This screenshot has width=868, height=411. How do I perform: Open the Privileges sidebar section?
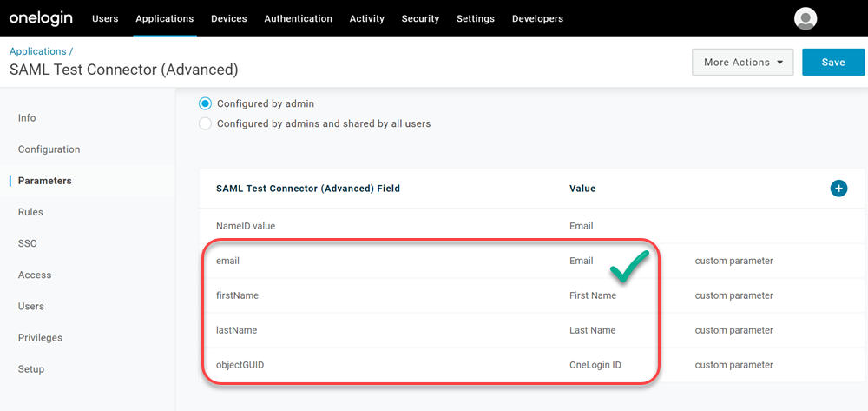coord(40,337)
